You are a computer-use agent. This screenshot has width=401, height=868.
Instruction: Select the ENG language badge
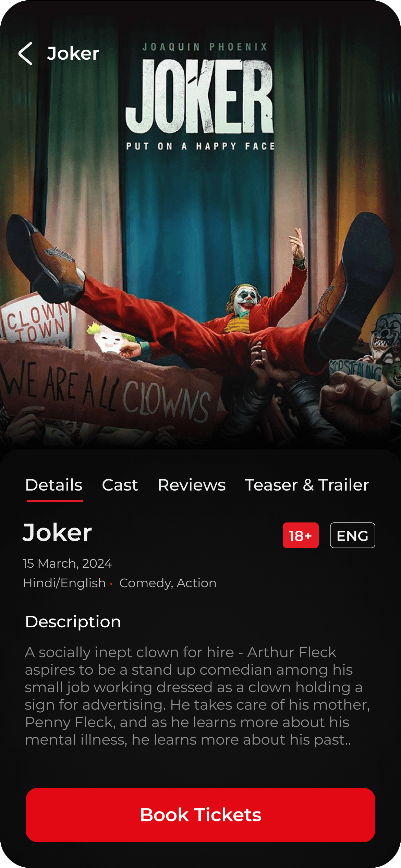pyautogui.click(x=352, y=535)
